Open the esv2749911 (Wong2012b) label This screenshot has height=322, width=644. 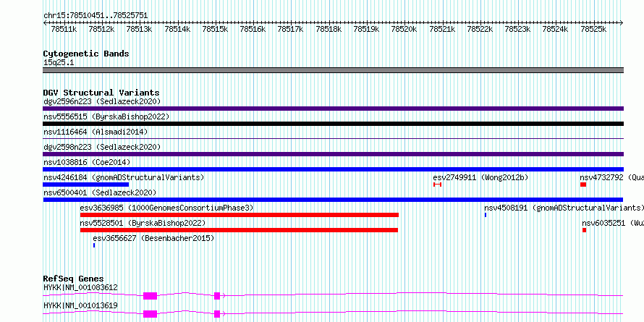pos(480,177)
